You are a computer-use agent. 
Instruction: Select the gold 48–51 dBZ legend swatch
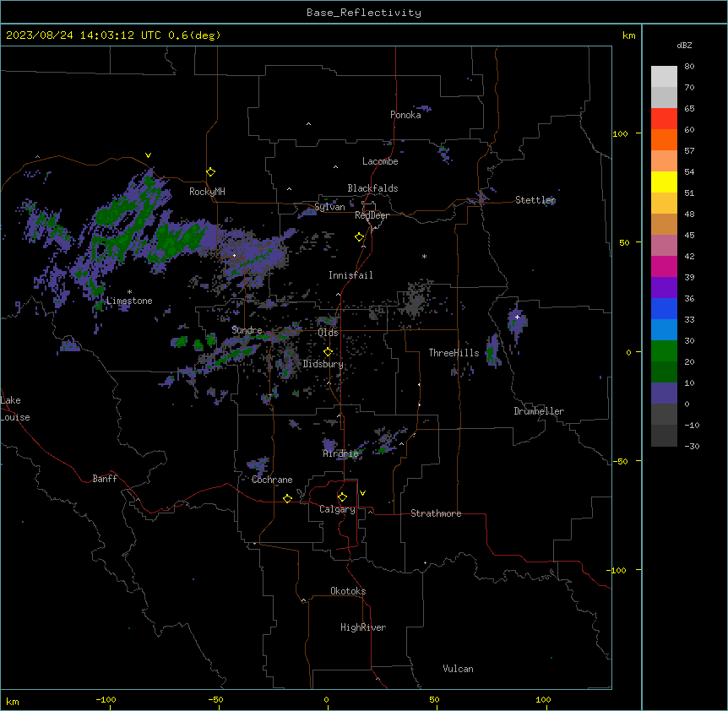click(x=664, y=204)
